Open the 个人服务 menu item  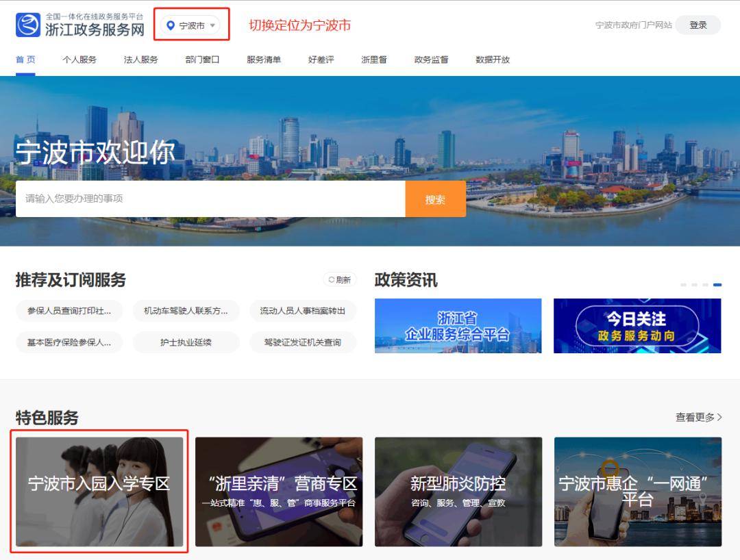tap(79, 60)
